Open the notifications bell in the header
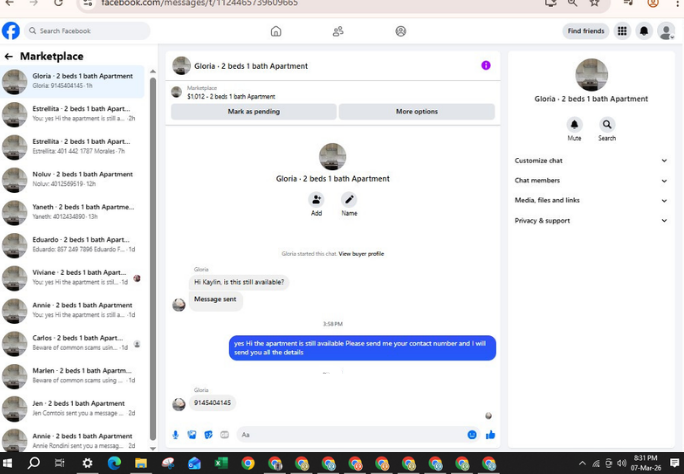Screen dimensions: 684x474 click(644, 31)
